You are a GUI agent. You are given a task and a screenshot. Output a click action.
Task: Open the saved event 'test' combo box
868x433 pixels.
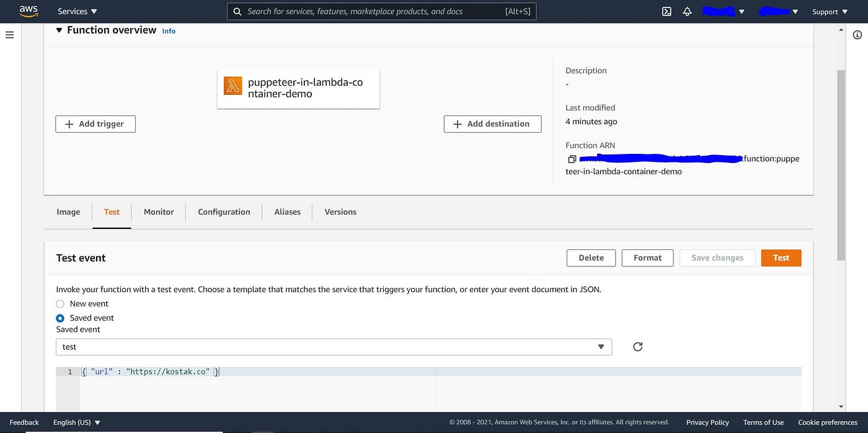[334, 347]
